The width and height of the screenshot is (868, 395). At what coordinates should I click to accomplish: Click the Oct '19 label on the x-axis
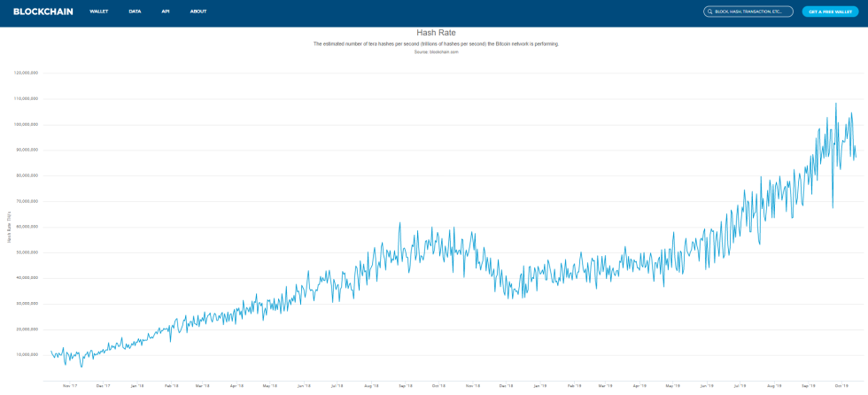(x=841, y=386)
